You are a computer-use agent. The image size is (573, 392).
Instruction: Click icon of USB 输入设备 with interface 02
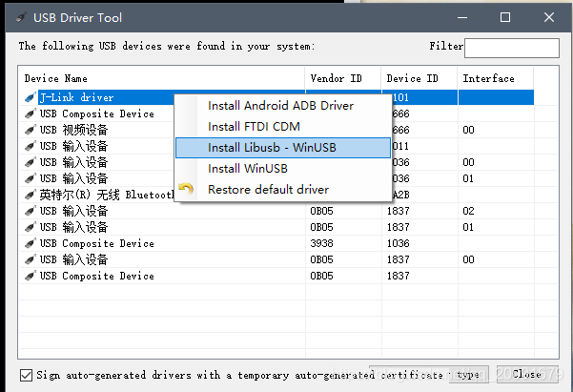(x=30, y=211)
